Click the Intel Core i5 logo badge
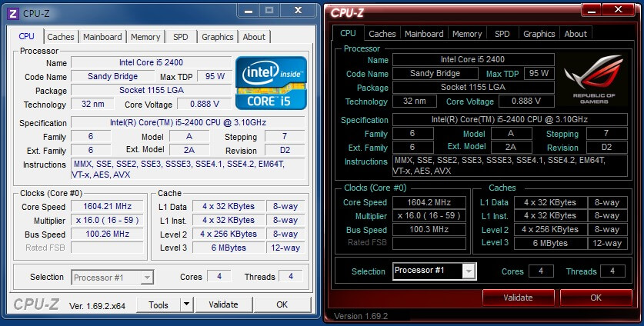The height and width of the screenshot is (326, 644). [x=271, y=83]
